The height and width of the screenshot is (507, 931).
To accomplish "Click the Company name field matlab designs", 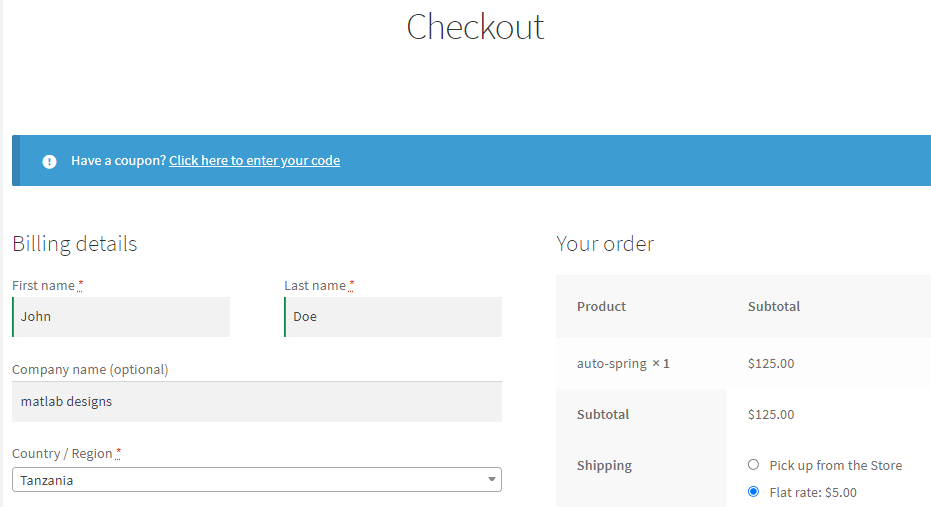I will [x=256, y=402].
